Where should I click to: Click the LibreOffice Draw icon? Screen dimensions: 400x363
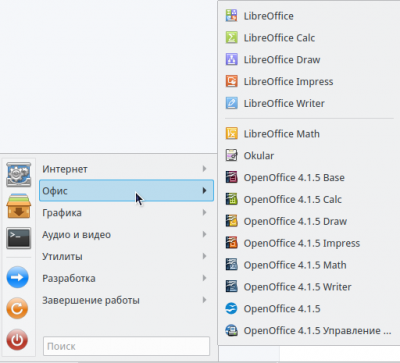tap(231, 60)
